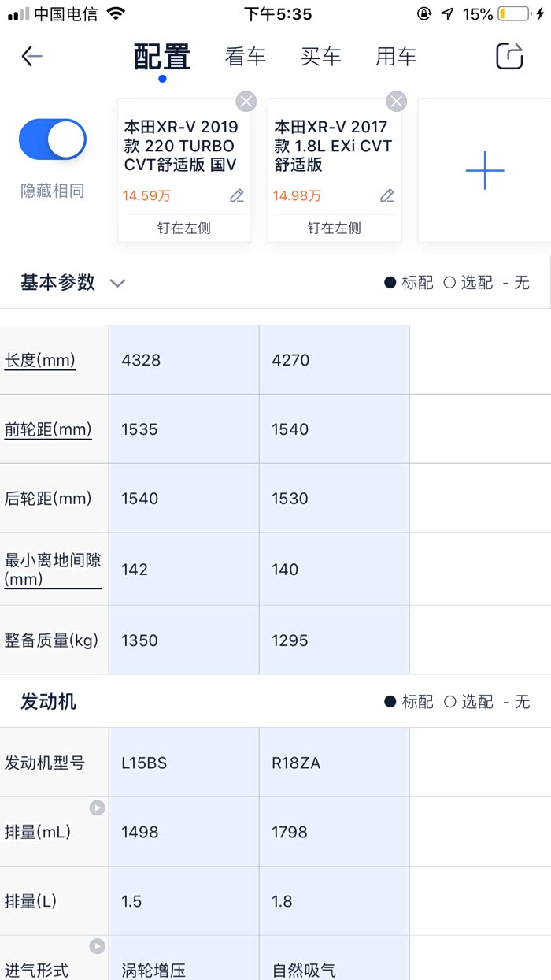Remove the XR-V 2019 car from comparison
This screenshot has height=980, width=551.
[x=246, y=101]
